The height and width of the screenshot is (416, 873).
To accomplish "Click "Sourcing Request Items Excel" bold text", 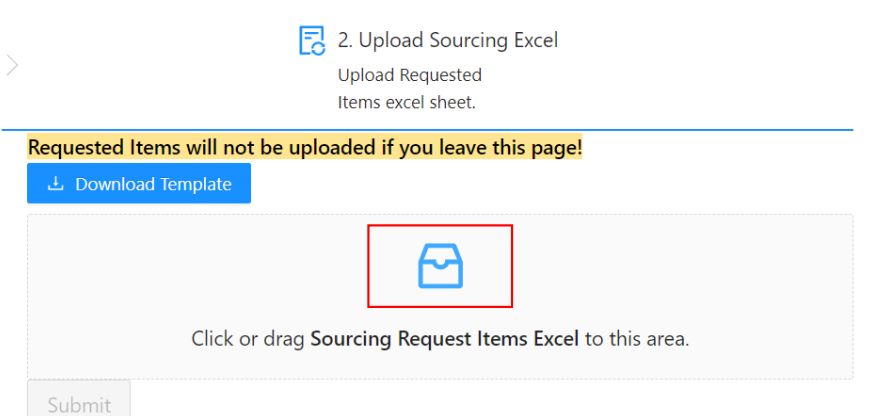I will coord(444,339).
